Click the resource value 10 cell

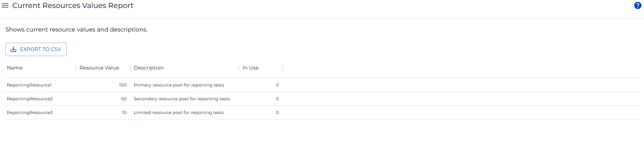point(124,113)
